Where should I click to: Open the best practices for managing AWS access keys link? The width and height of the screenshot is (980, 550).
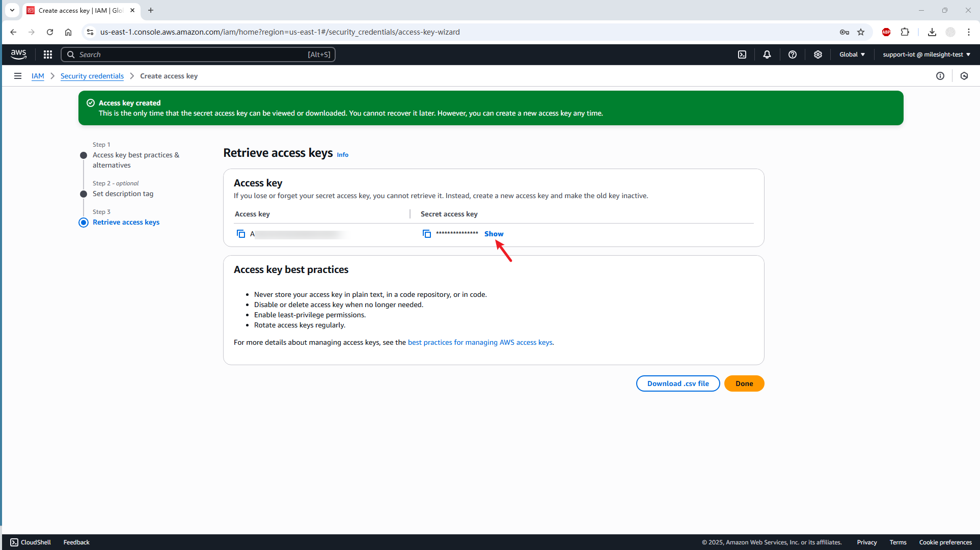(x=480, y=342)
